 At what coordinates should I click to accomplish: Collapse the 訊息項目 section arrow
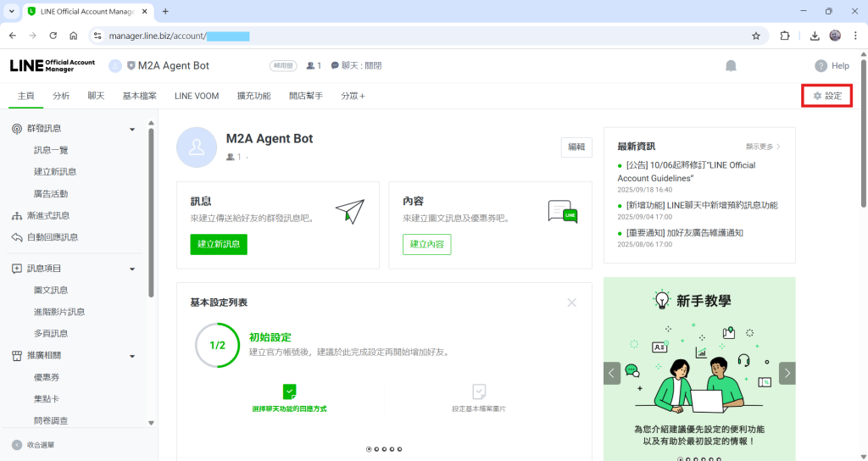[132, 269]
